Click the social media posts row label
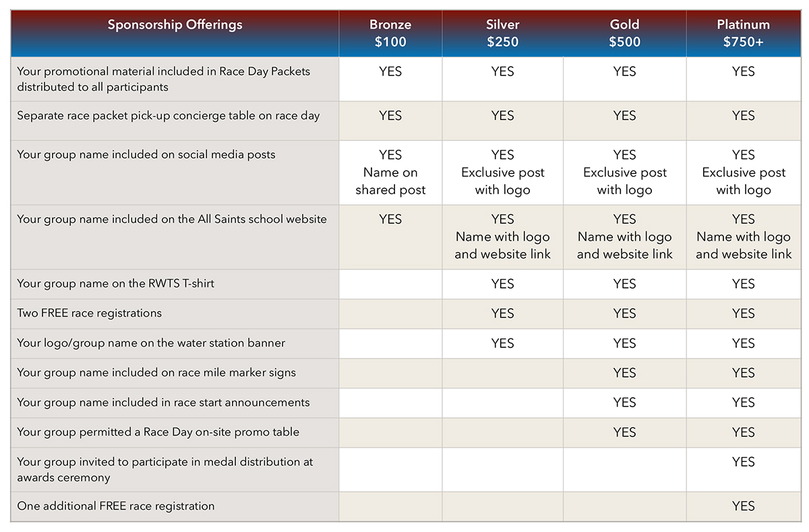Screen dimensions: 809x532 146,155
